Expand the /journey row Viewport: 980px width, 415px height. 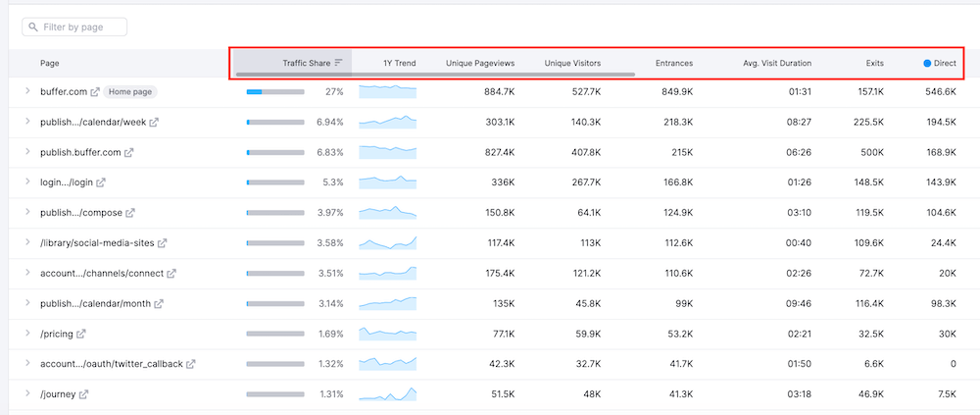coord(27,394)
